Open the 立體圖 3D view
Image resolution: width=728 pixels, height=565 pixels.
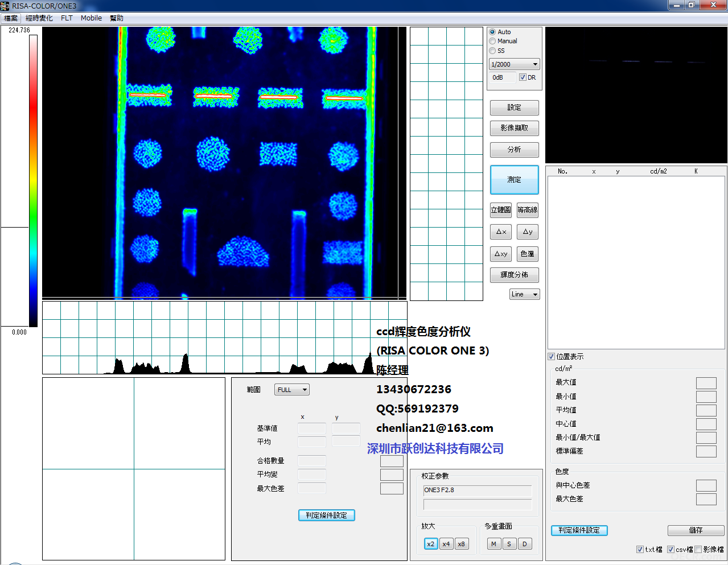pos(500,210)
